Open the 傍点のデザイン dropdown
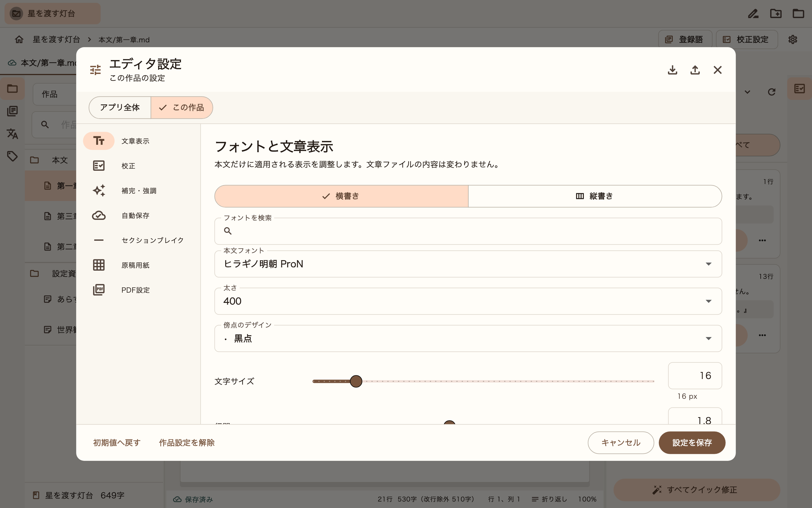Screen dimensions: 812x508 (468, 339)
